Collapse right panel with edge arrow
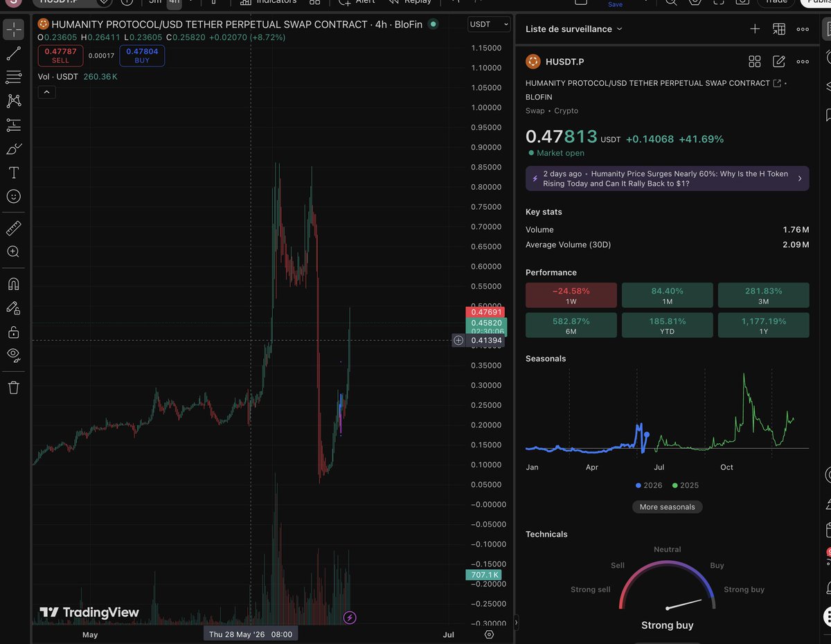 (516, 623)
